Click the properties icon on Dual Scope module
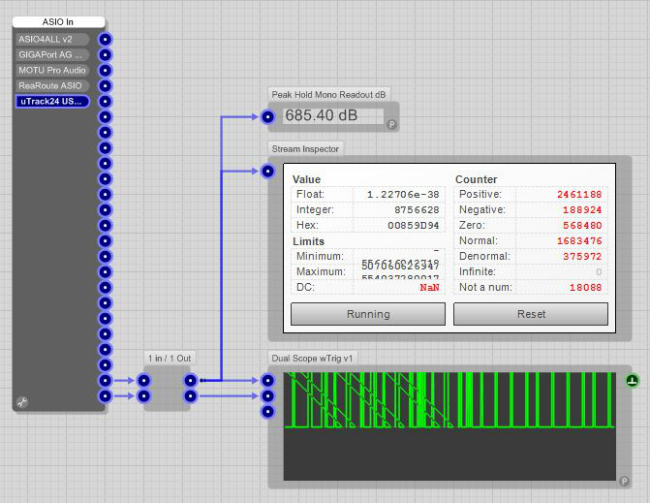 [624, 481]
